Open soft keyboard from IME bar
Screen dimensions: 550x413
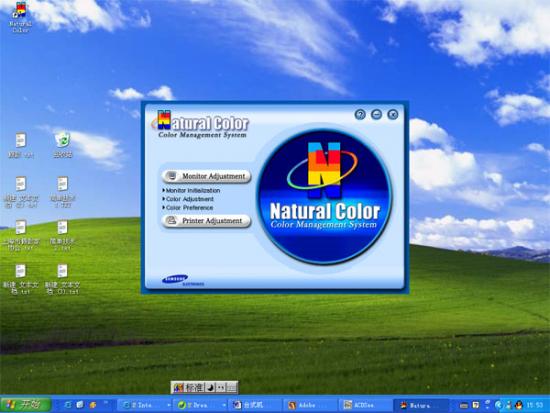click(x=232, y=387)
